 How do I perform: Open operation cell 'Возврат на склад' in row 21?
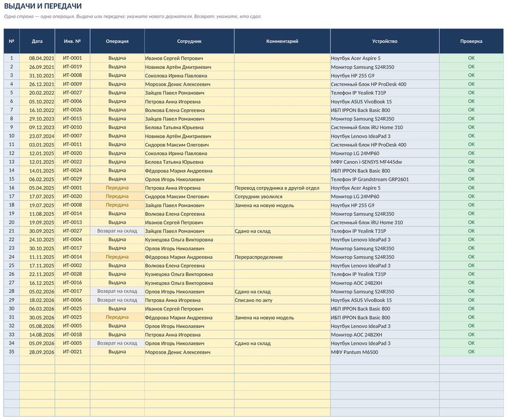click(x=117, y=231)
